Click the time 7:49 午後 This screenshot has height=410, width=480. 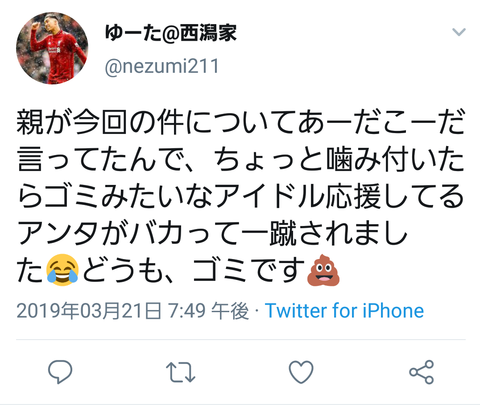click(208, 311)
